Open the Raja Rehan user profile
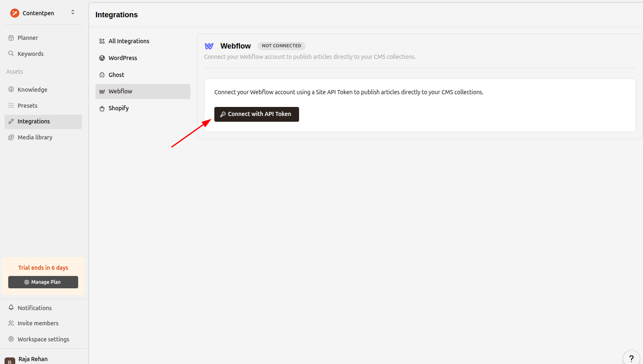 point(33,359)
